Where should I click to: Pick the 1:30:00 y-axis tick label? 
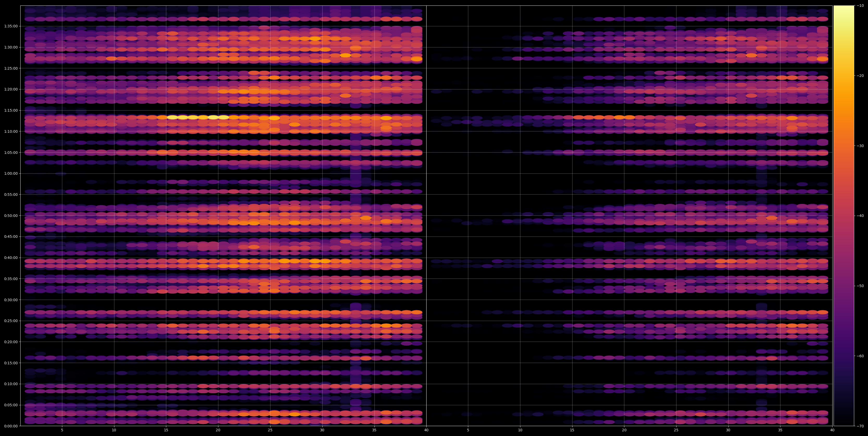11,47
